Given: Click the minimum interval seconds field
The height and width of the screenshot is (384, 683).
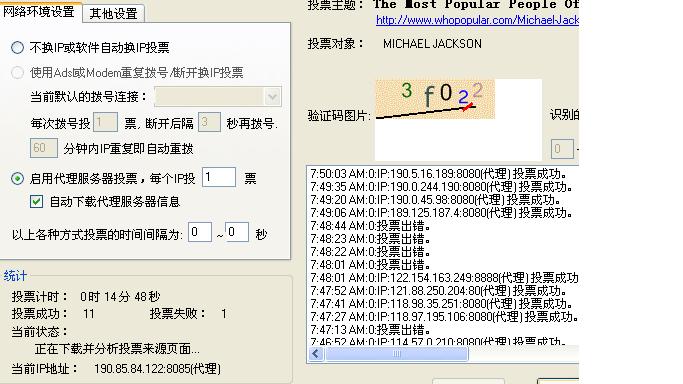Looking at the screenshot, I should tap(200, 232).
